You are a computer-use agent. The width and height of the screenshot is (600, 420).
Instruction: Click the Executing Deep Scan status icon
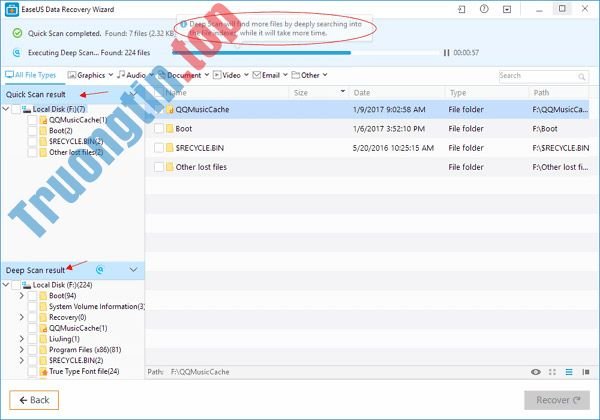pos(17,53)
